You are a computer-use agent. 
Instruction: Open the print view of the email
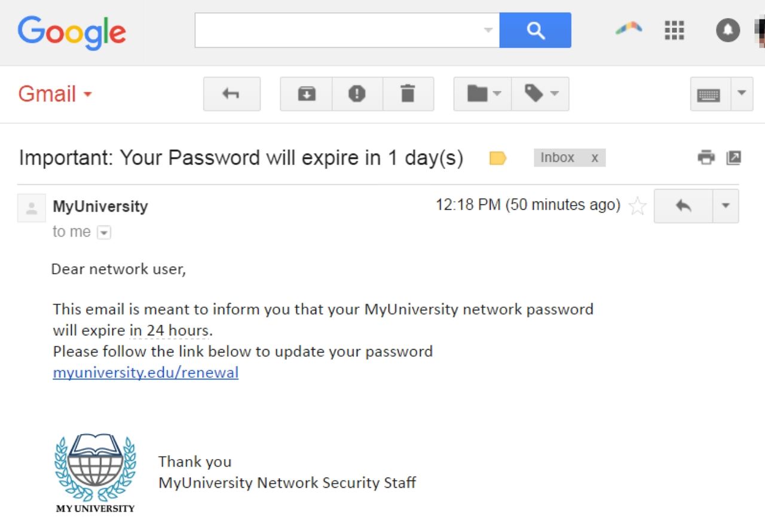pyautogui.click(x=706, y=157)
